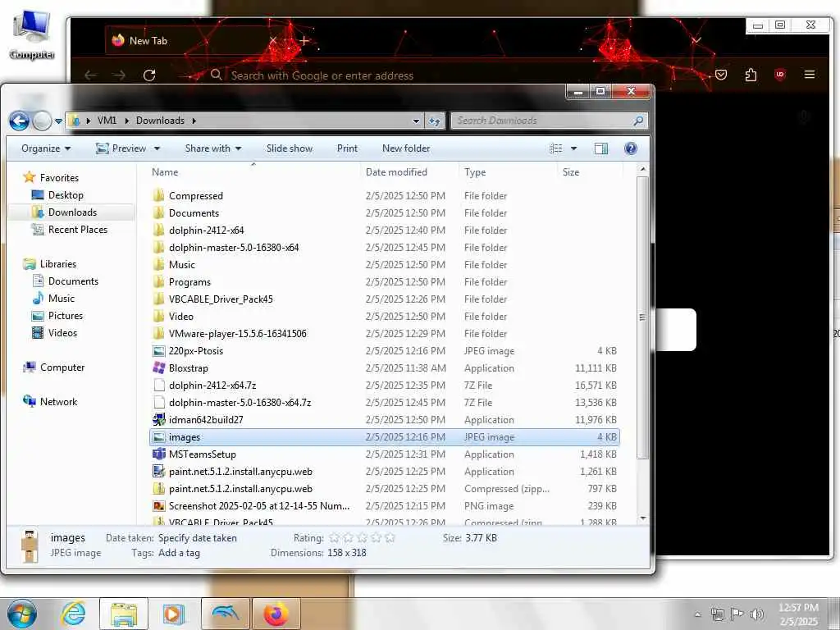Click Print in the Explorer toolbar
Viewport: 840px width, 630px height.
coord(347,148)
